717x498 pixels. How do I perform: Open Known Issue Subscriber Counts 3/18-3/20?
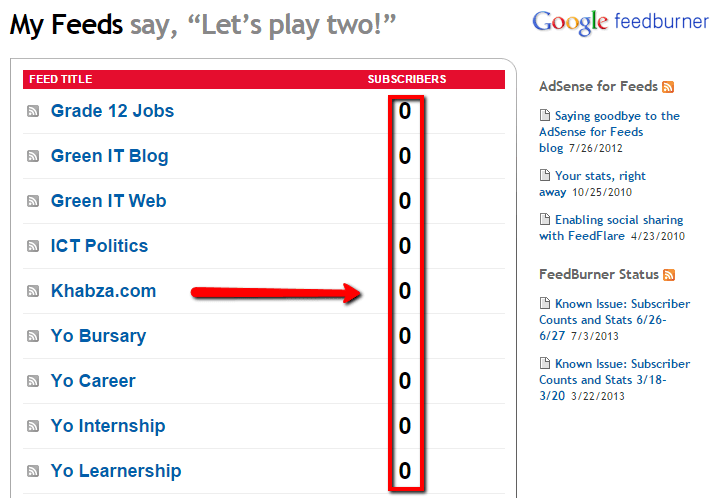[614, 380]
